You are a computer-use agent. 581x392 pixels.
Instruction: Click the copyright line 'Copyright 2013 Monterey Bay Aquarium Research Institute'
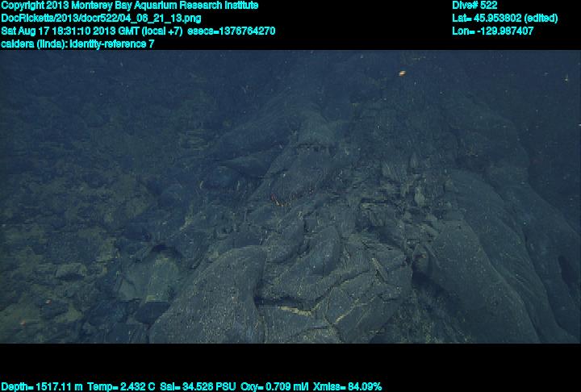click(x=129, y=6)
